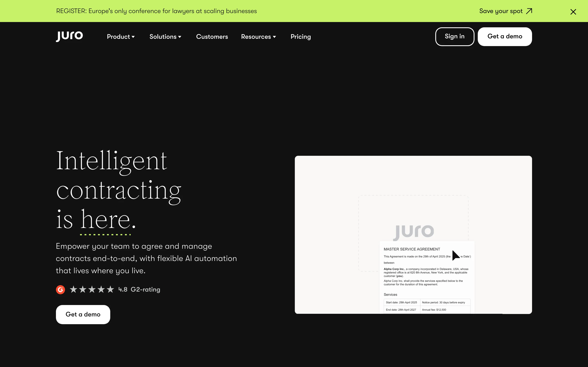The image size is (588, 367).
Task: Click the first star in the G2 rating
Action: pyautogui.click(x=73, y=289)
